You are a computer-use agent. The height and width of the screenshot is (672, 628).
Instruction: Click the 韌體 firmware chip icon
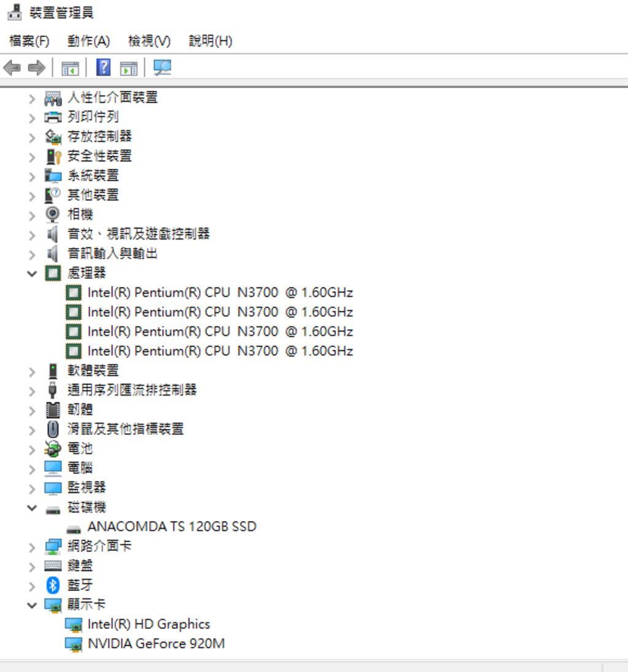click(53, 410)
